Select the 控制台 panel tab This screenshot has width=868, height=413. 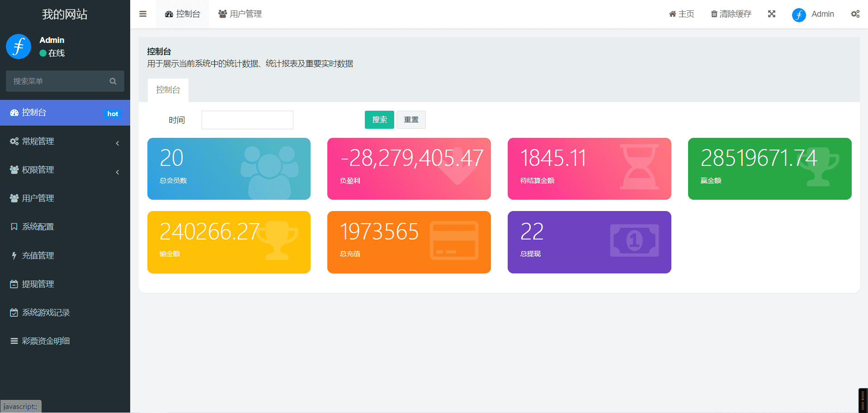168,90
